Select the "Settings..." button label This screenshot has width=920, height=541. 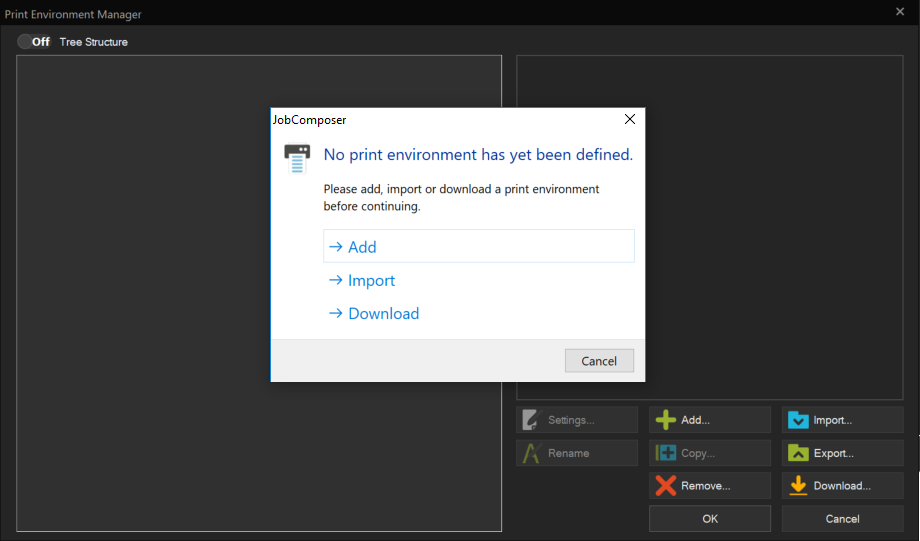point(571,420)
